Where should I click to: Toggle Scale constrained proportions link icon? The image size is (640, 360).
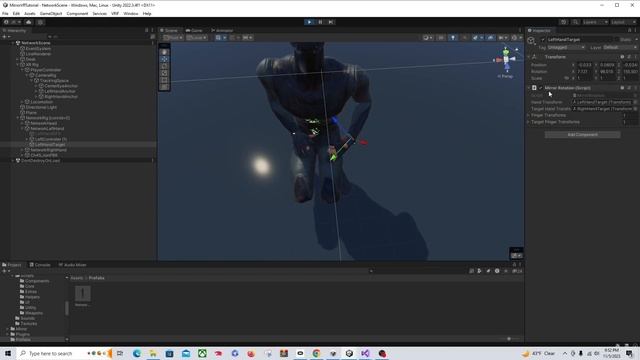(x=567, y=78)
